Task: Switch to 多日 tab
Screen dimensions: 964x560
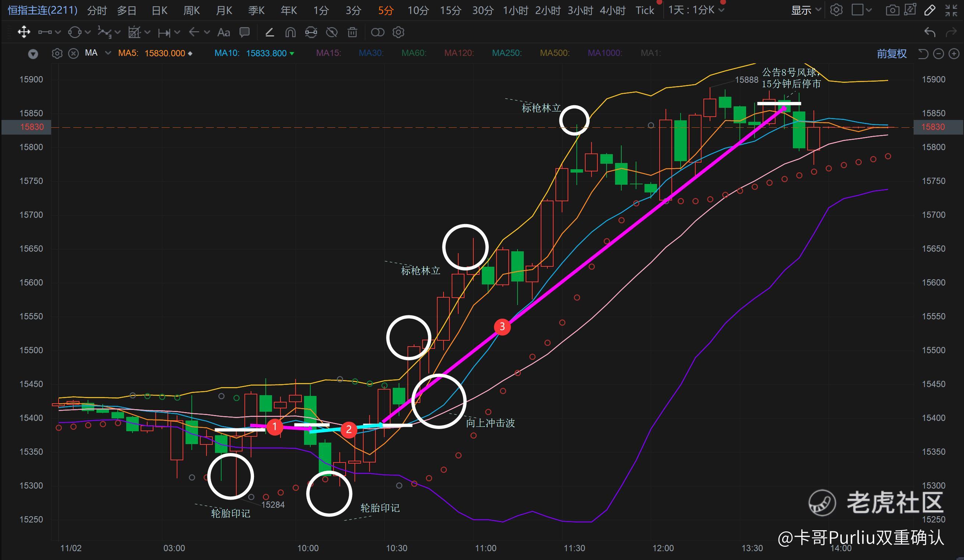Action: coord(127,10)
